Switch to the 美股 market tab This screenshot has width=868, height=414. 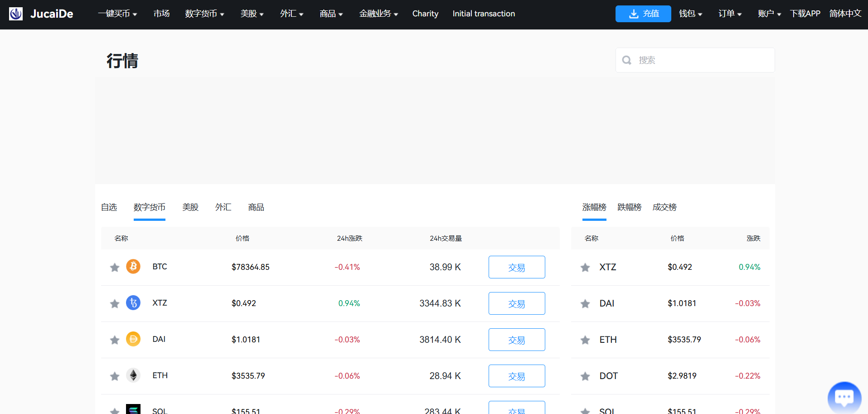(190, 207)
